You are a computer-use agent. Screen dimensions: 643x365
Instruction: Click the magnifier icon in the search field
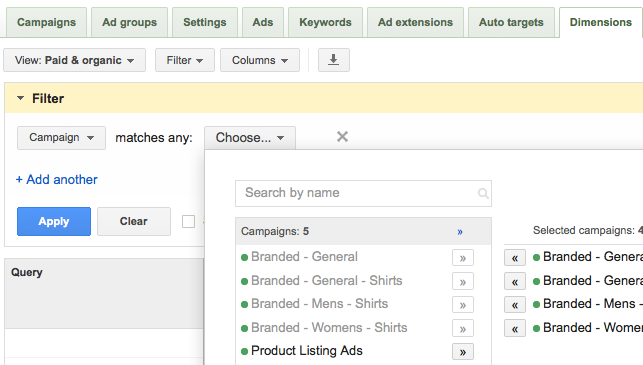pos(483,193)
